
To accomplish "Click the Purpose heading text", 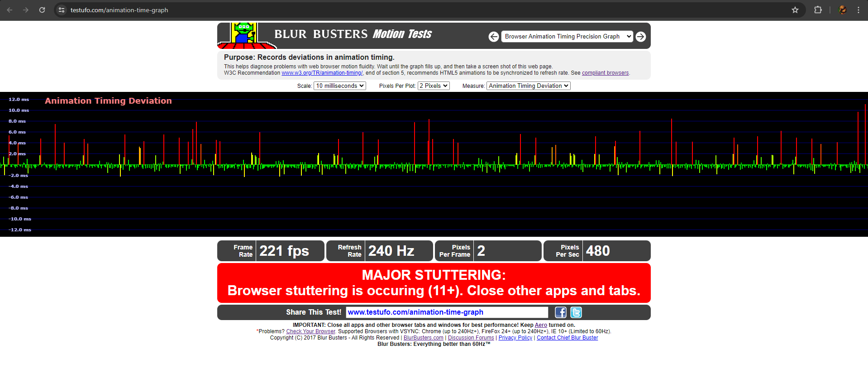I will [309, 57].
